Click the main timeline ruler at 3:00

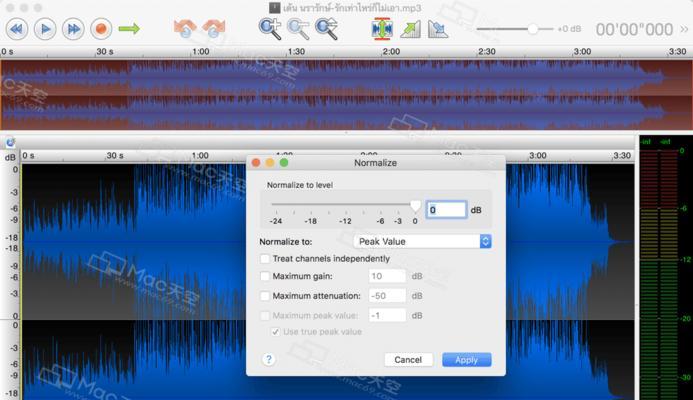point(538,156)
